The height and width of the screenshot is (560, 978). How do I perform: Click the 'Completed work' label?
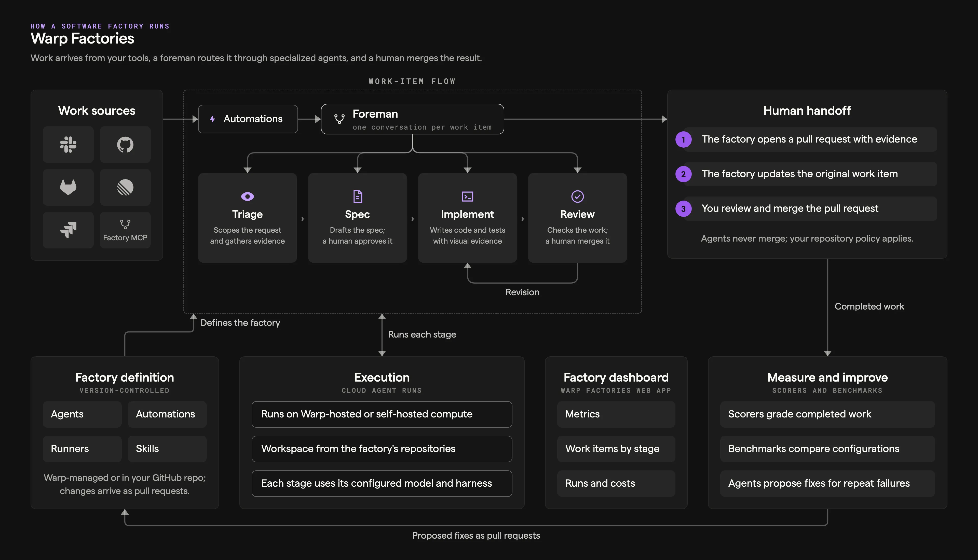pos(870,306)
